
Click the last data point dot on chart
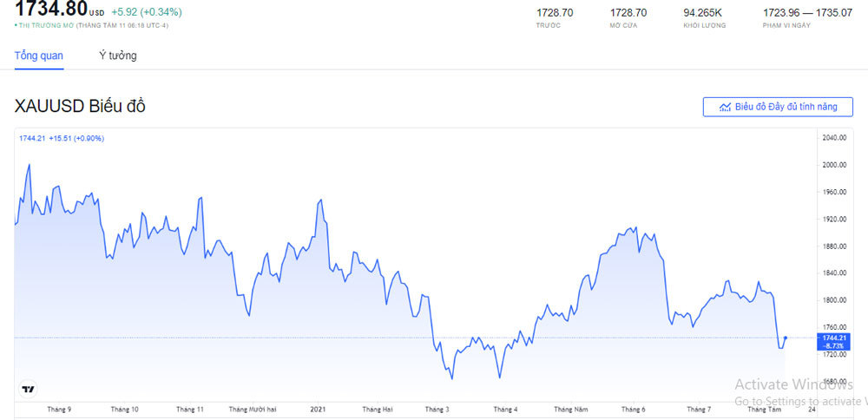coord(786,338)
